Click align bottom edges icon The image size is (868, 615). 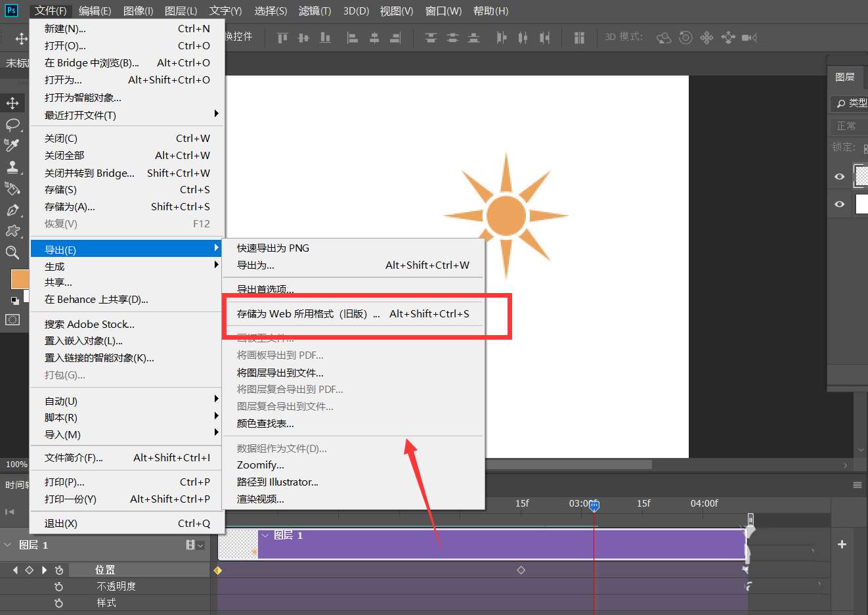click(325, 37)
